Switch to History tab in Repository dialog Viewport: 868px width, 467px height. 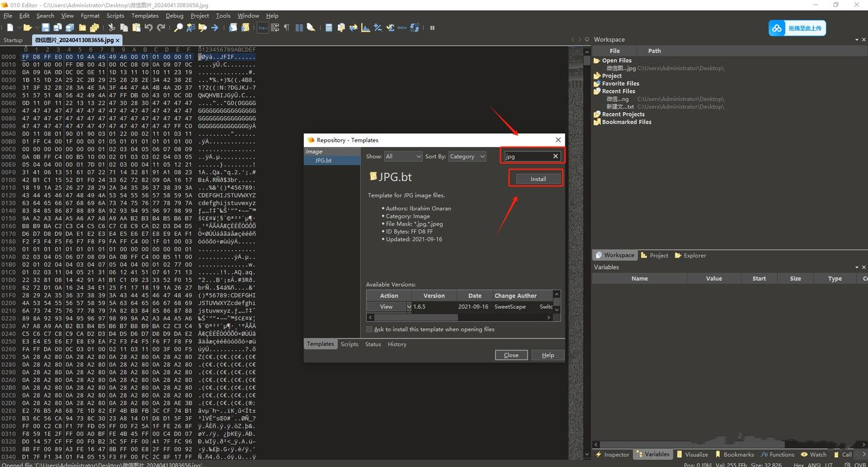397,344
